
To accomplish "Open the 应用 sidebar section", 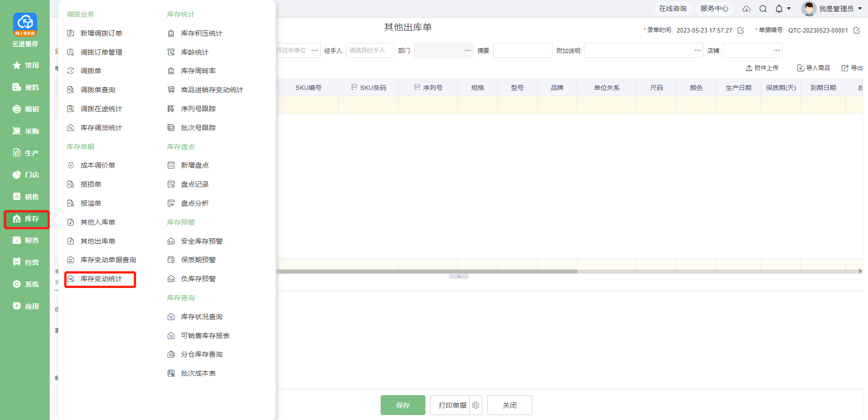I will [25, 306].
